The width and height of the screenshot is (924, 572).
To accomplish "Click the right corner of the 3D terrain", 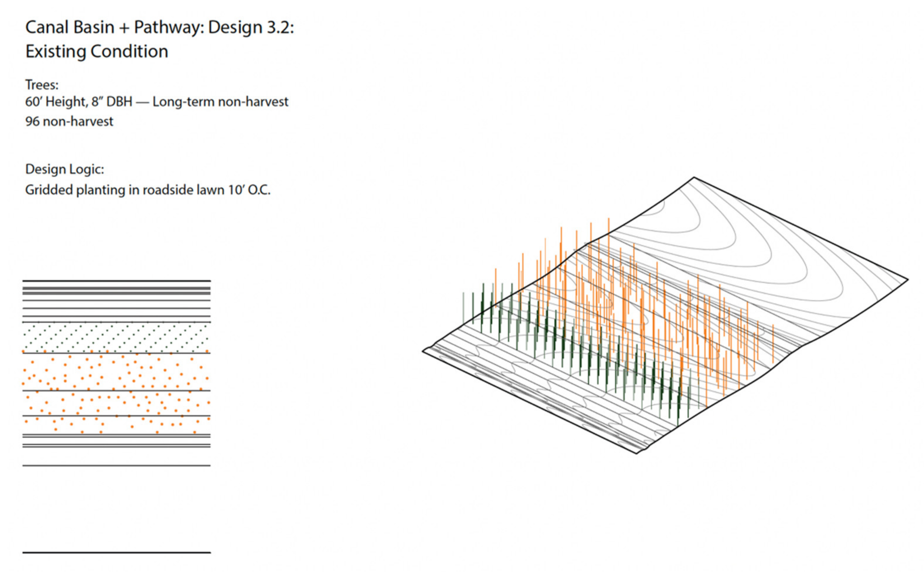I will click(x=907, y=280).
